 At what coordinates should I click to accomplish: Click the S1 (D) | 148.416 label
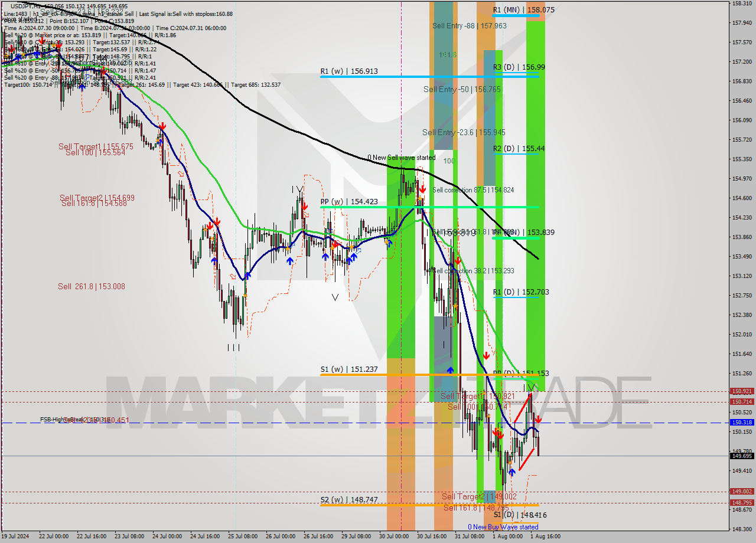coord(520,515)
